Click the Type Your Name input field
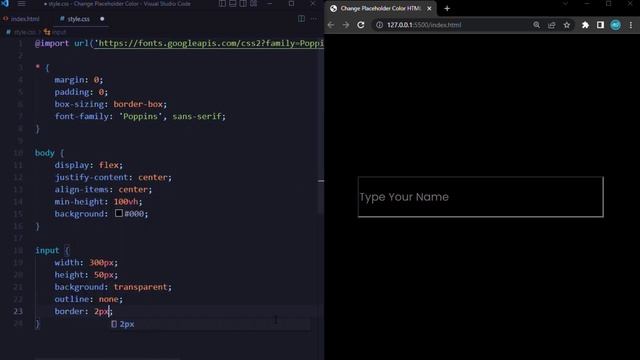Viewport: 640px width, 360px height. click(x=480, y=197)
